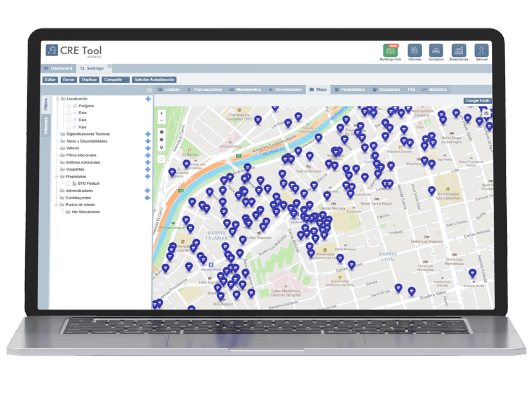
Task: Close the Santiago tab
Action: 109,67
